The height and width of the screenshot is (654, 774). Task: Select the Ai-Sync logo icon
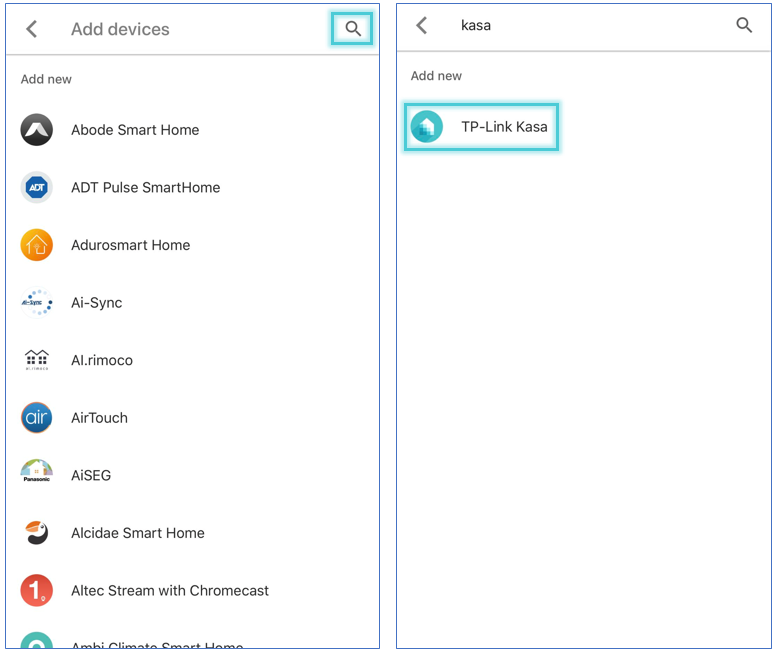click(x=37, y=303)
